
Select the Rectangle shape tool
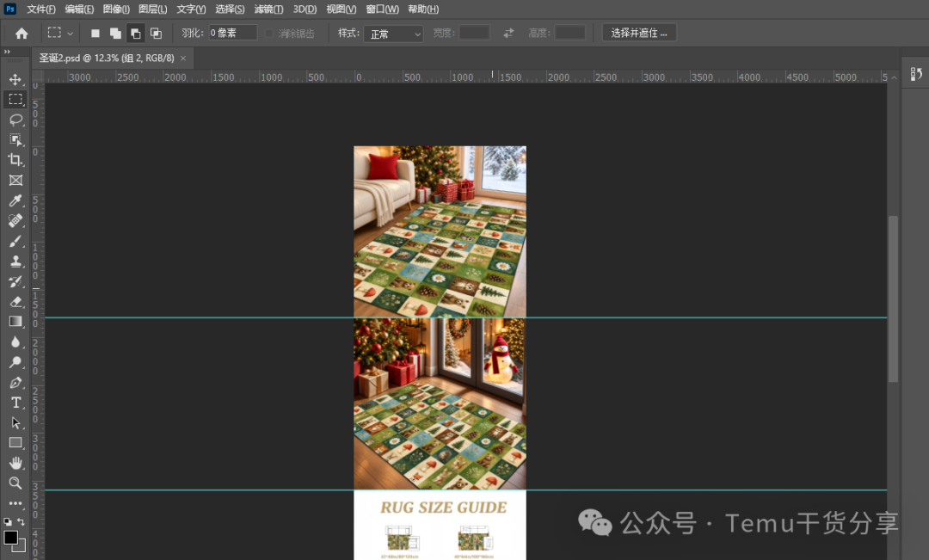(x=15, y=443)
